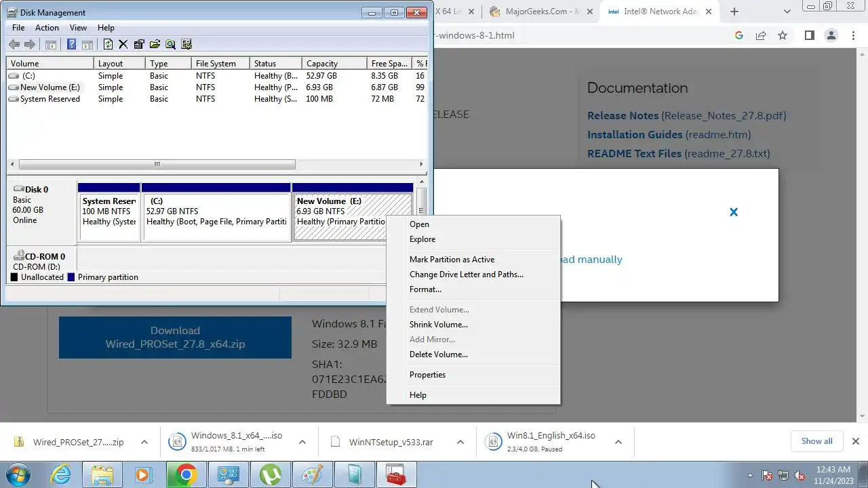The height and width of the screenshot is (488, 868).
Task: Click the Back arrow in Disk Management toolbar
Action: (14, 44)
